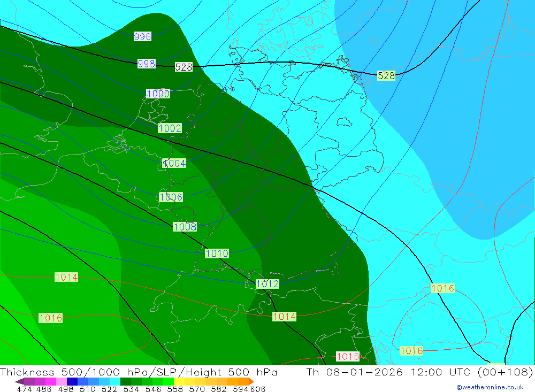Click the yellow segment of the legend bar
The image size is (535, 392).
[185, 381]
